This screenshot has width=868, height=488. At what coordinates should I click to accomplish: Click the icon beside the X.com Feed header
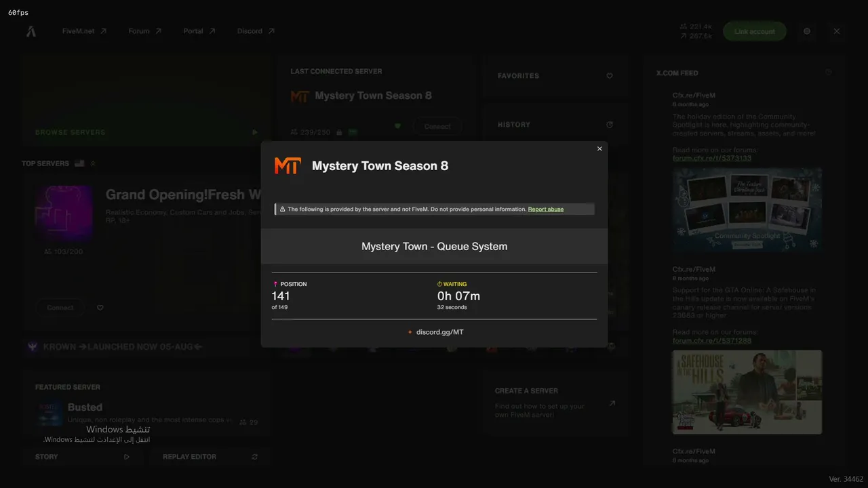828,73
